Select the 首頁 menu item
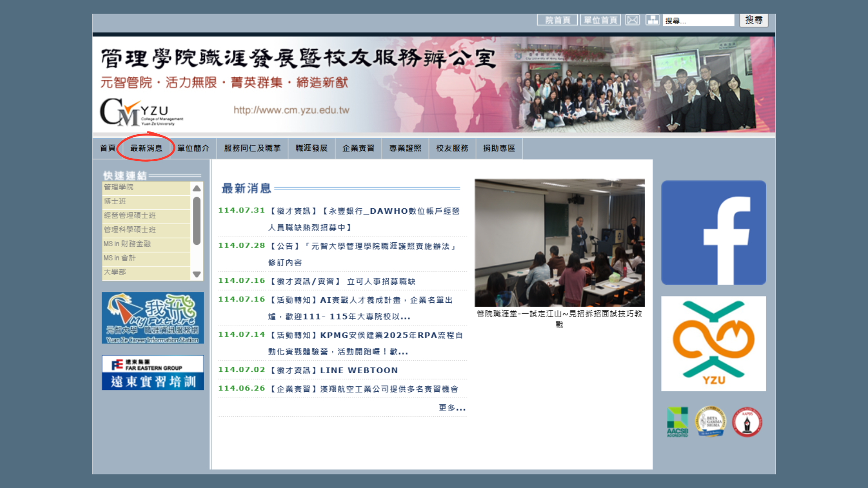Screen dimensions: 868x488 [108, 148]
